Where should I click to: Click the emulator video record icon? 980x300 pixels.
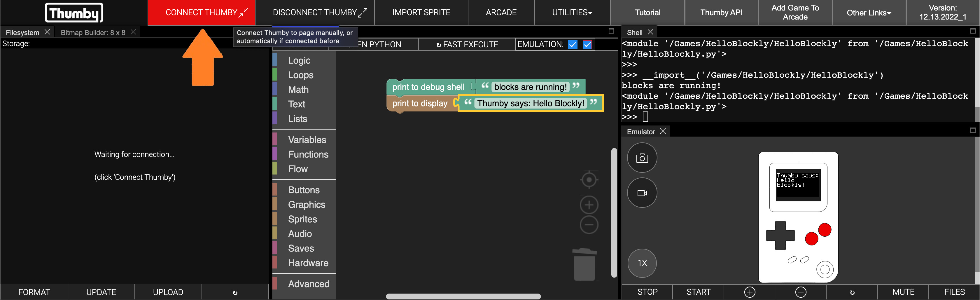coord(642,193)
